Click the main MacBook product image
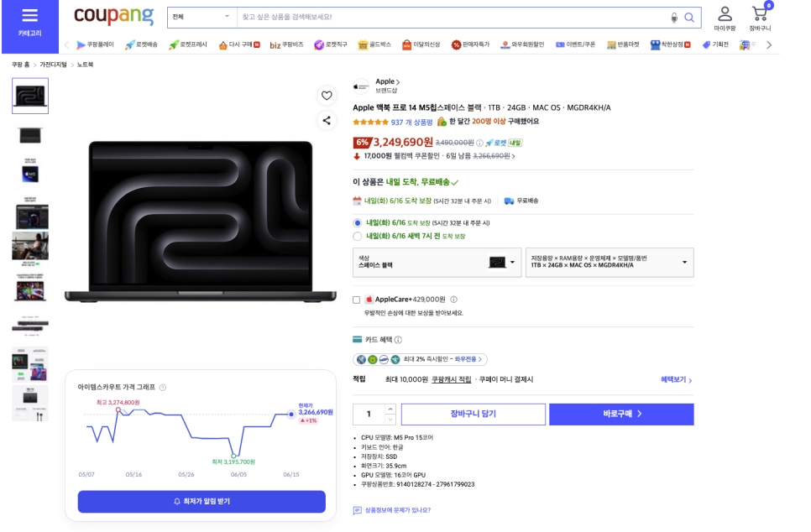 click(x=201, y=222)
